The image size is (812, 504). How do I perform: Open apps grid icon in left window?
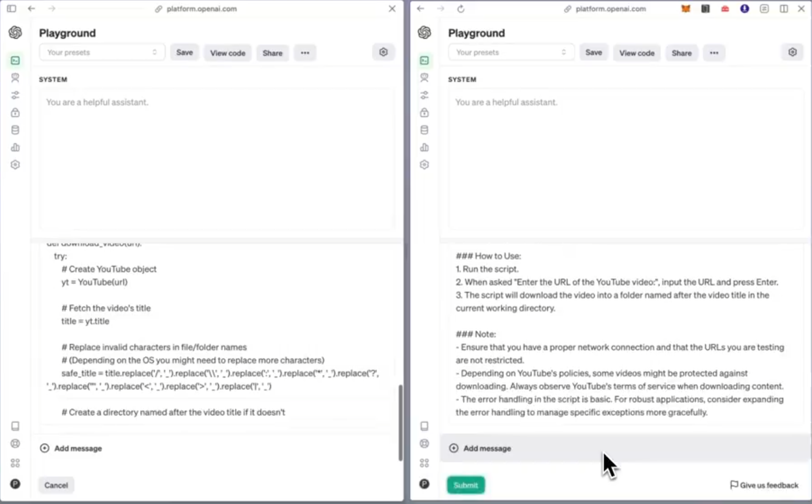tap(15, 463)
